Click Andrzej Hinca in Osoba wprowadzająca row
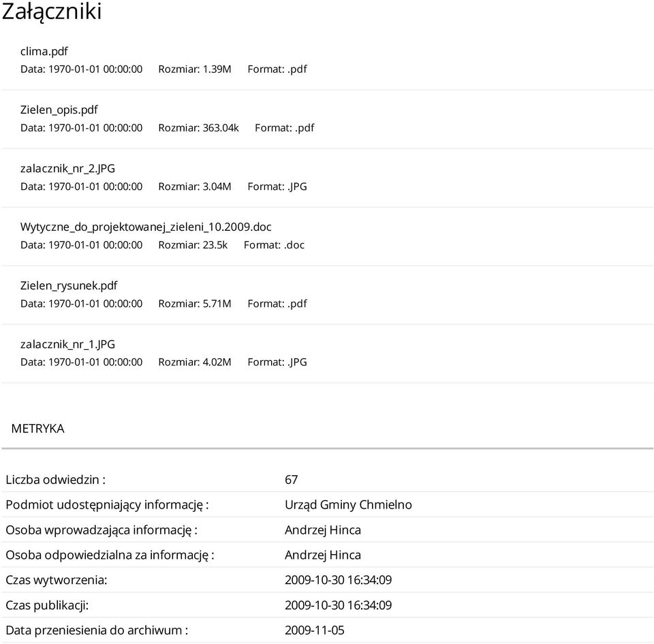 [323, 530]
